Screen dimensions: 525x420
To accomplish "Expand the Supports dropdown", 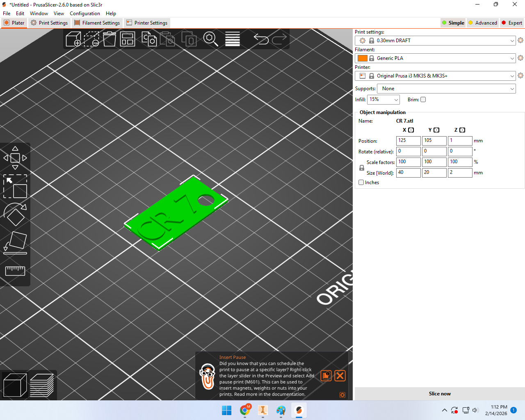I will [x=446, y=89].
